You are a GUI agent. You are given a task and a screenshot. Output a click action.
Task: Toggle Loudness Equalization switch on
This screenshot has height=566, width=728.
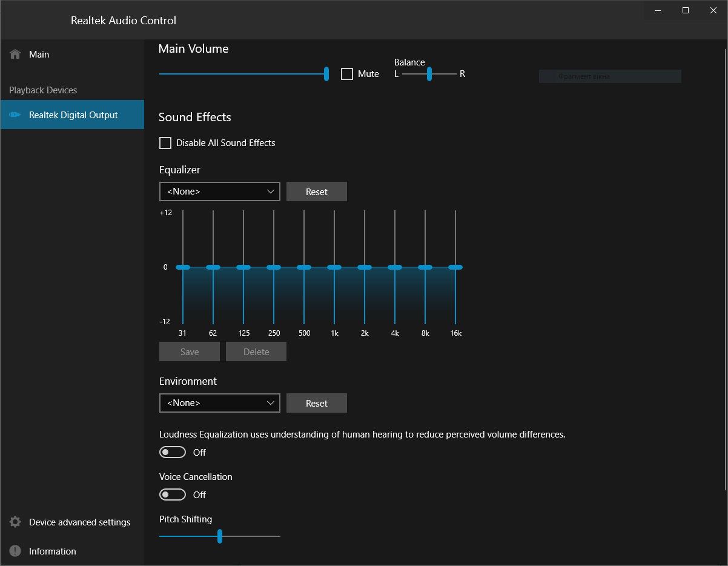point(173,453)
